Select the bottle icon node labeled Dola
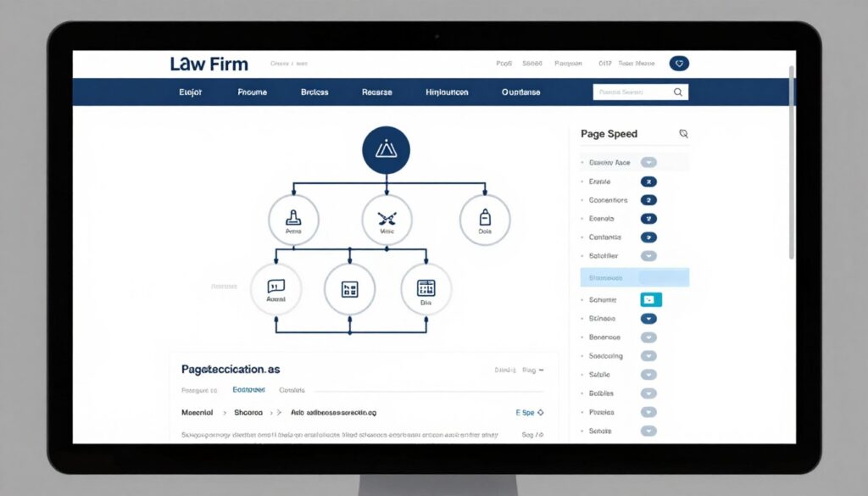Image resolution: width=868 pixels, height=496 pixels. [485, 220]
